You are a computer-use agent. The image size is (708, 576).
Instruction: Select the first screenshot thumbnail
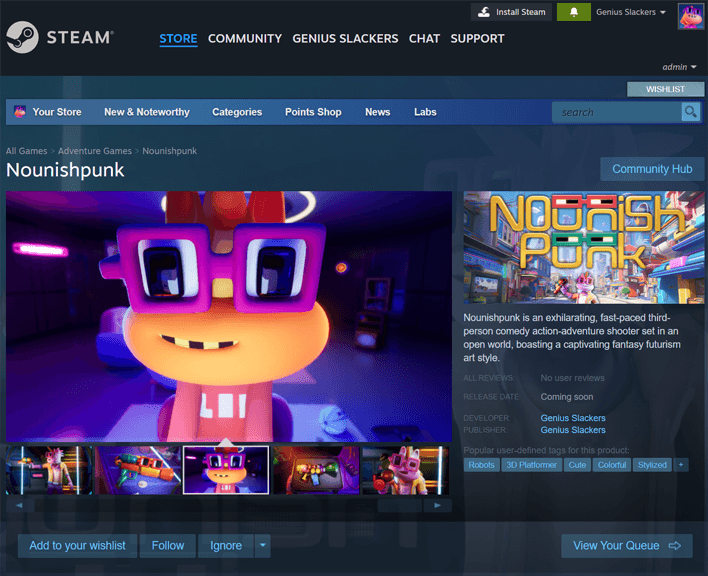tap(50, 470)
